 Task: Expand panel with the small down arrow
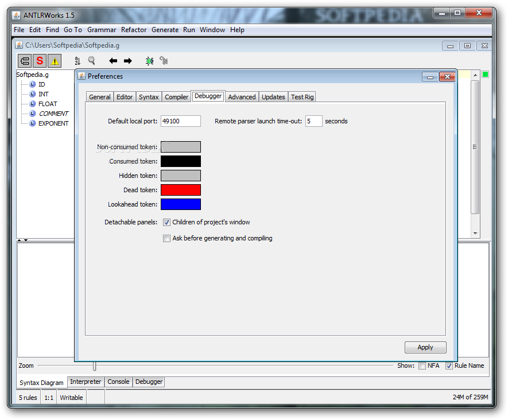[x=26, y=240]
